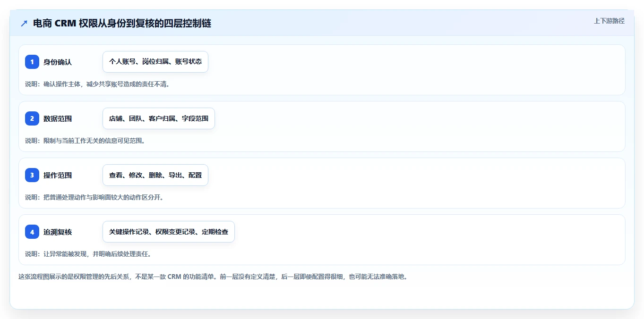The height and width of the screenshot is (319, 644).
Task: Click the title 电商 CRM 权限从身份到复核的四层控制链
Action: point(122,23)
